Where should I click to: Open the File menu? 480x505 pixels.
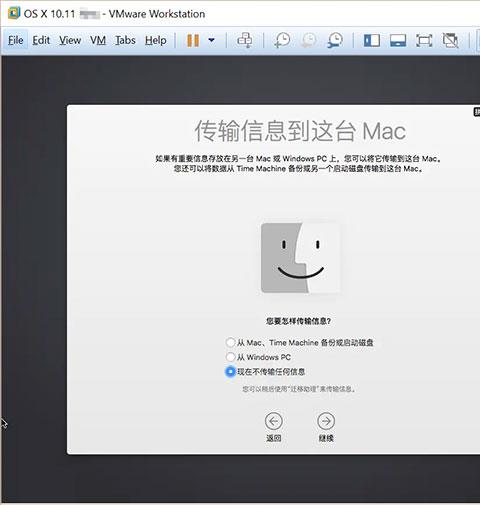pyautogui.click(x=15, y=40)
